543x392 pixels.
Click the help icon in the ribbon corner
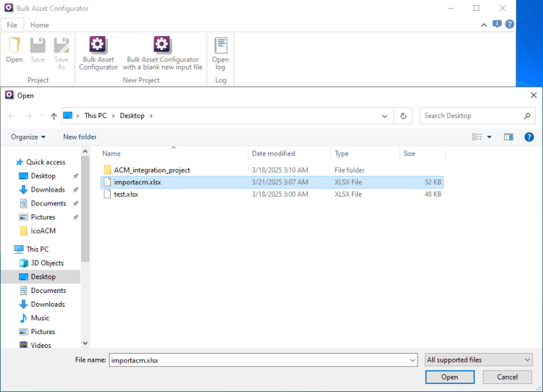(510, 24)
